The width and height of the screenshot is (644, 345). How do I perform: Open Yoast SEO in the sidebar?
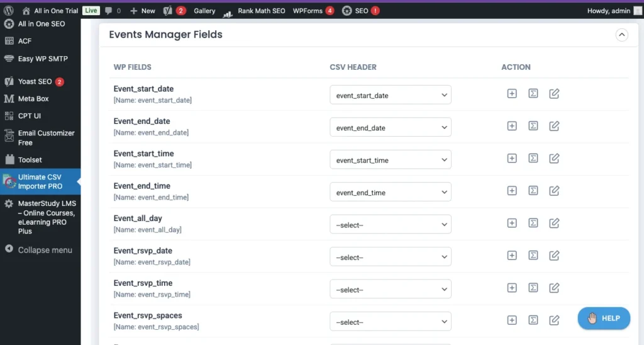coord(35,82)
